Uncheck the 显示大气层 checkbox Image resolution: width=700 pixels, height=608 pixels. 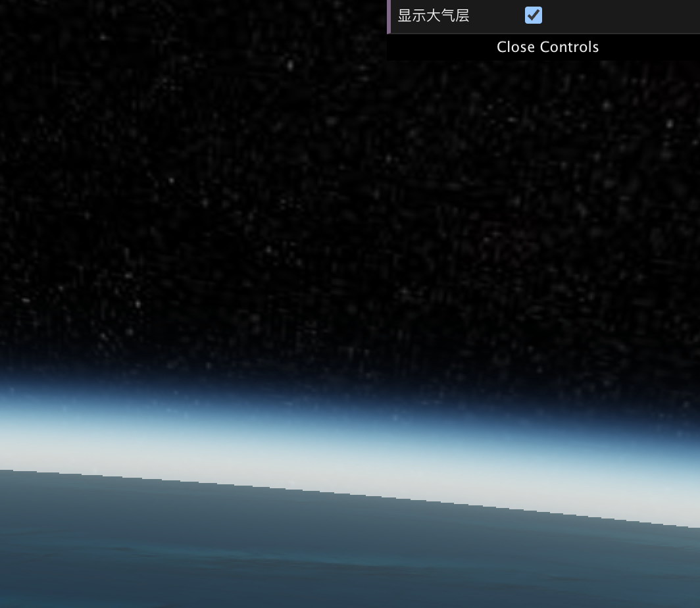[534, 15]
